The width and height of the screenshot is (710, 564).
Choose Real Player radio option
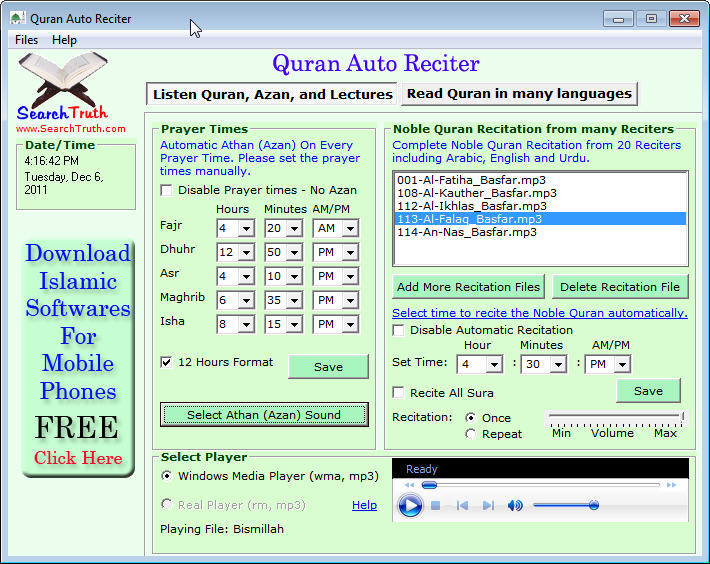click(x=167, y=505)
